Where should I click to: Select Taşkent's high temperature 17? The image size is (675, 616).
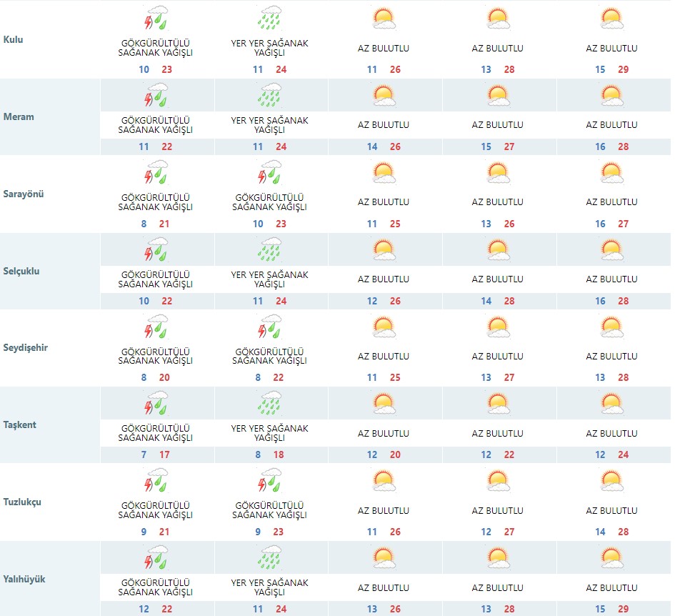coord(164,455)
